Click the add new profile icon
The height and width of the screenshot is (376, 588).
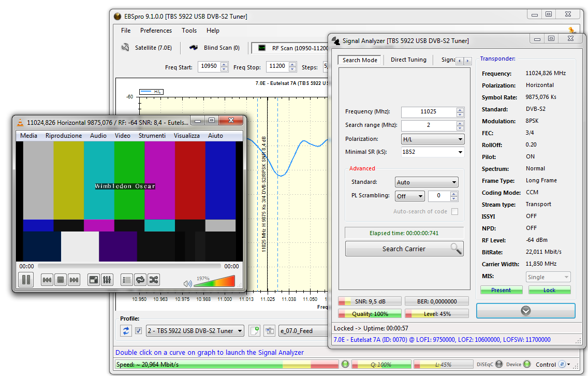pyautogui.click(x=254, y=330)
